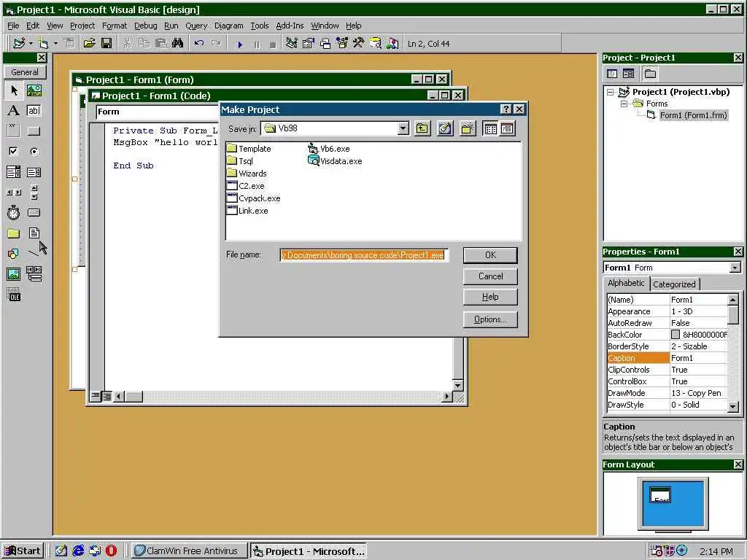
Task: Click properties list scroll down arrow
Action: pyautogui.click(x=733, y=406)
